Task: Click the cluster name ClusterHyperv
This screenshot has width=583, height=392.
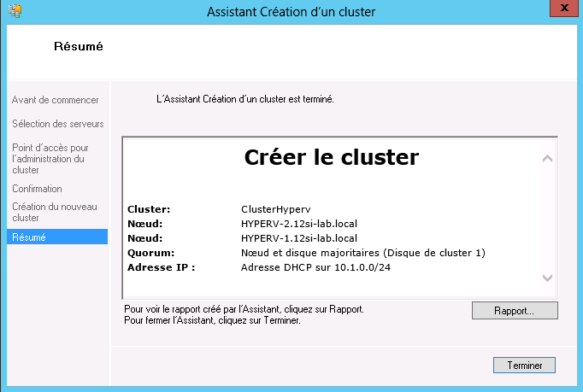Action: 276,209
